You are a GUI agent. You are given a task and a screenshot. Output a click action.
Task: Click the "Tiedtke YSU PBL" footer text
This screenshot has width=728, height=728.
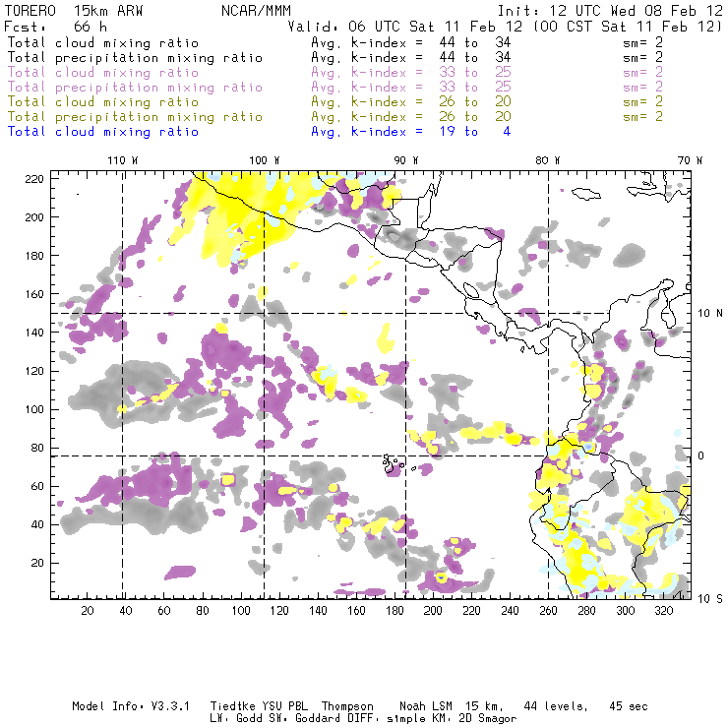click(259, 706)
